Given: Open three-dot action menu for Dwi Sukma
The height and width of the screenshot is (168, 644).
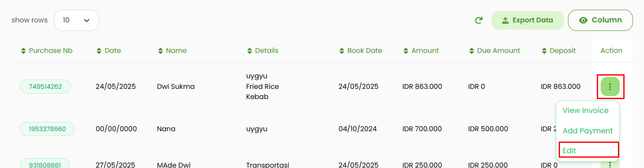Looking at the screenshot, I should [610, 86].
